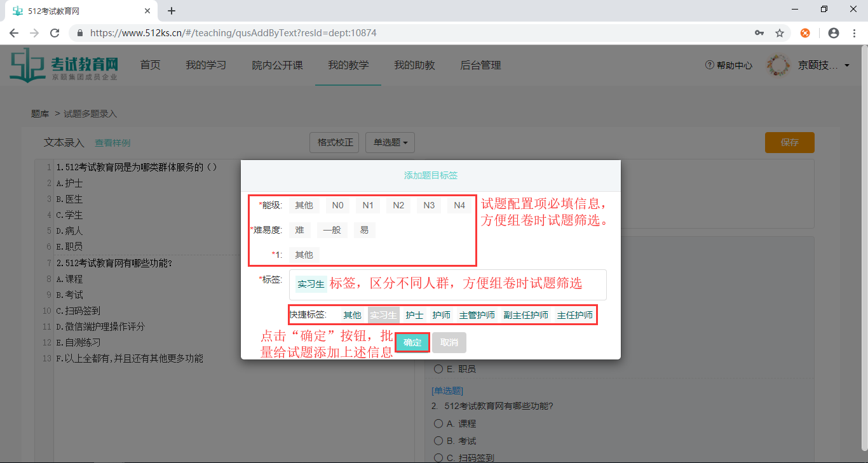The height and width of the screenshot is (463, 868).
Task: Open the 查看样例 link
Action: (x=112, y=143)
